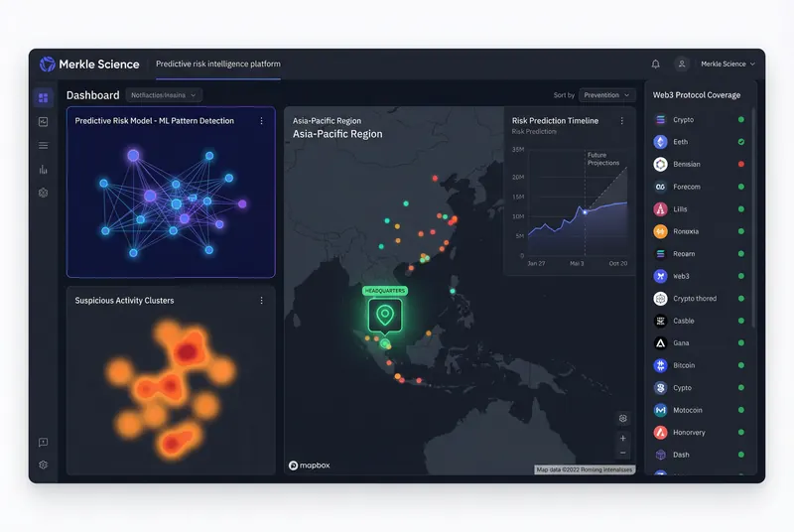The image size is (794, 532).
Task: Toggle the Benisian red status indicator
Action: (x=740, y=164)
